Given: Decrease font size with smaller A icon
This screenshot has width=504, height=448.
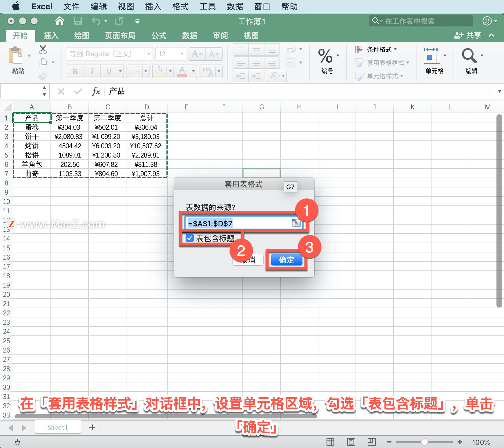Looking at the screenshot, I should pyautogui.click(x=214, y=54).
